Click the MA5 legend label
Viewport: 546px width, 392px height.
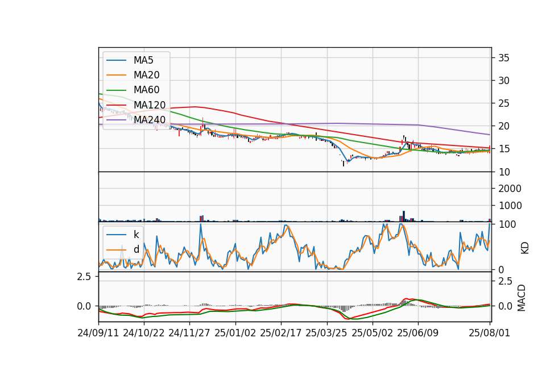click(143, 60)
